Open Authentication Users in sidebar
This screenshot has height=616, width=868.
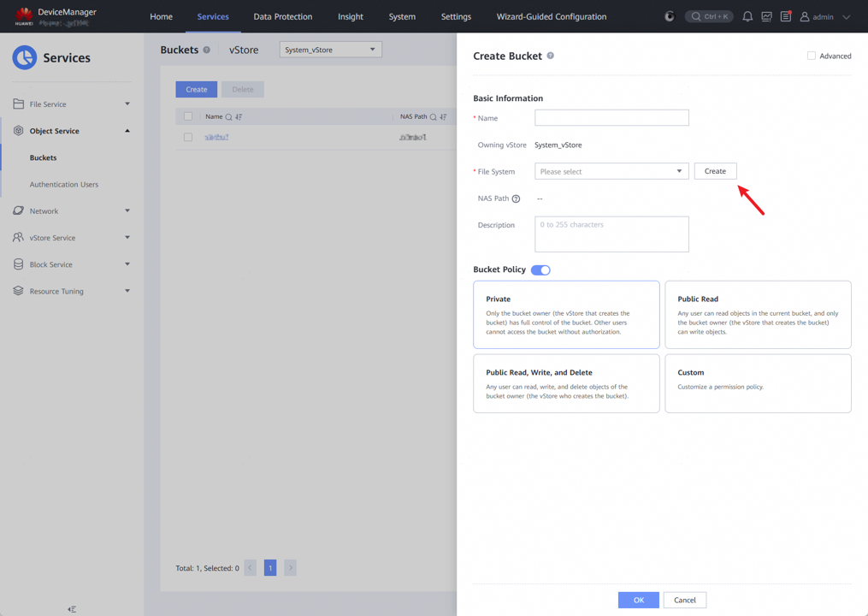64,185
